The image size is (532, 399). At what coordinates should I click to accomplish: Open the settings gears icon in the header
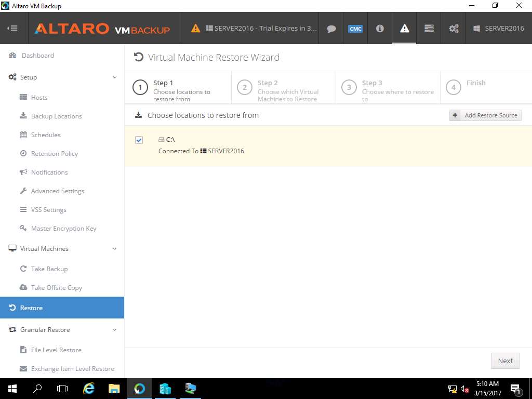(x=454, y=28)
